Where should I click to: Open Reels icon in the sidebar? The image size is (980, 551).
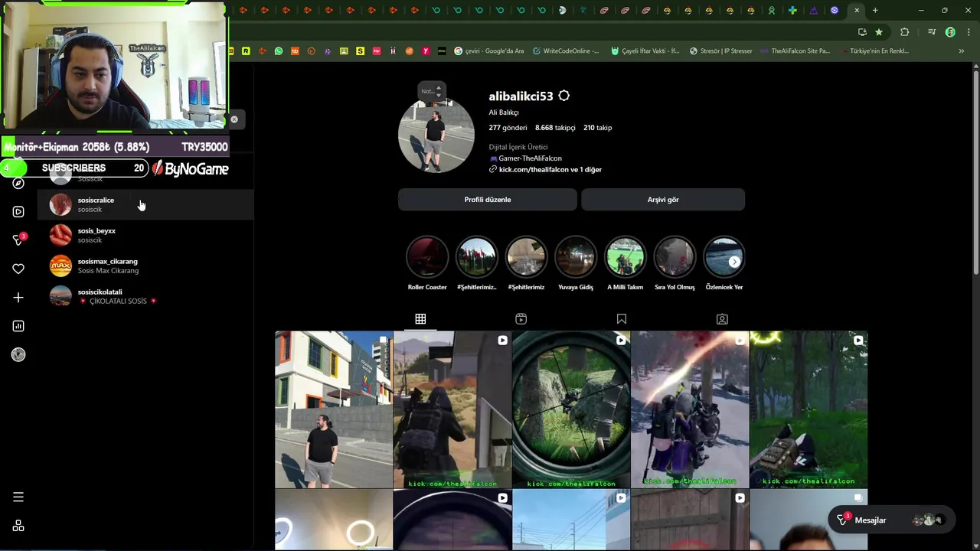(18, 211)
